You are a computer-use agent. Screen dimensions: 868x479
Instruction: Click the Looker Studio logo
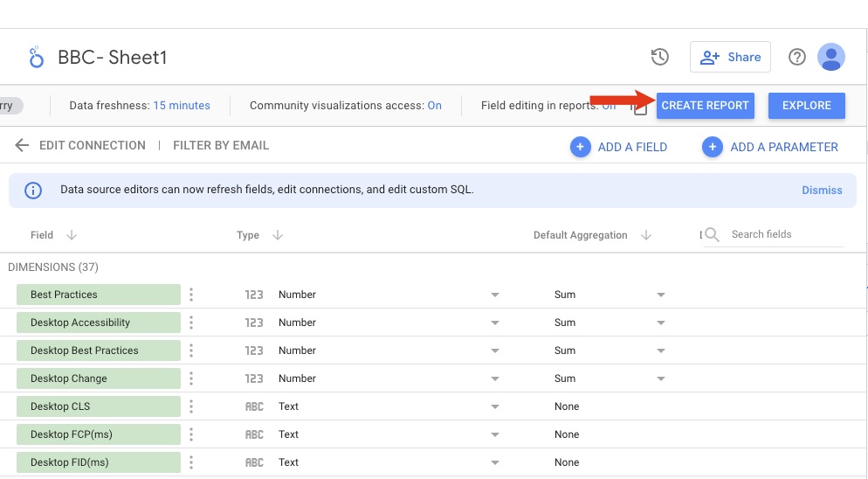(36, 58)
